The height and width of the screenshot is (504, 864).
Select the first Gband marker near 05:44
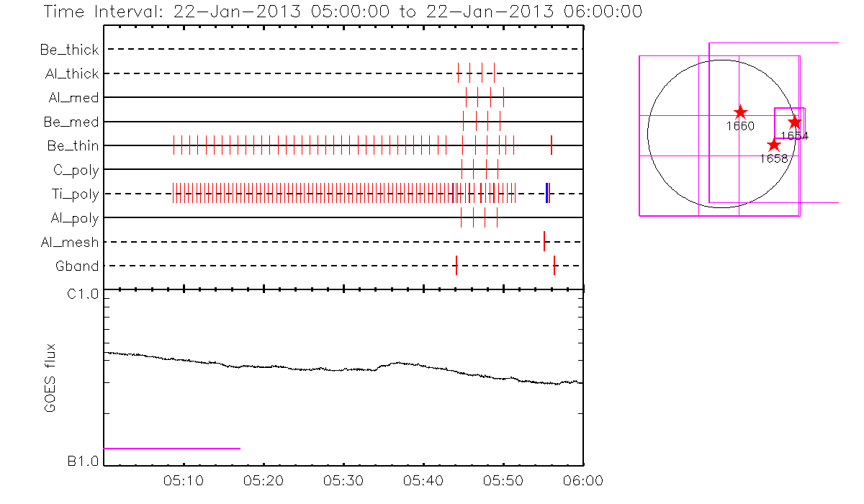[456, 266]
